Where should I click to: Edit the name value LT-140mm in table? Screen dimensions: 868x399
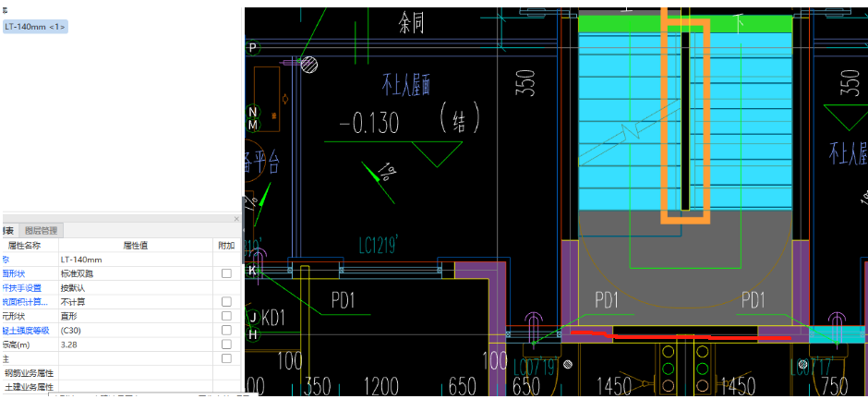[x=136, y=260]
